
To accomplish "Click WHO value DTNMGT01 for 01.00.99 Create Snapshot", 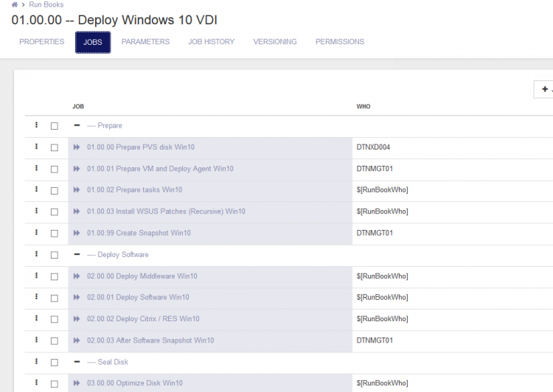I will click(x=375, y=233).
